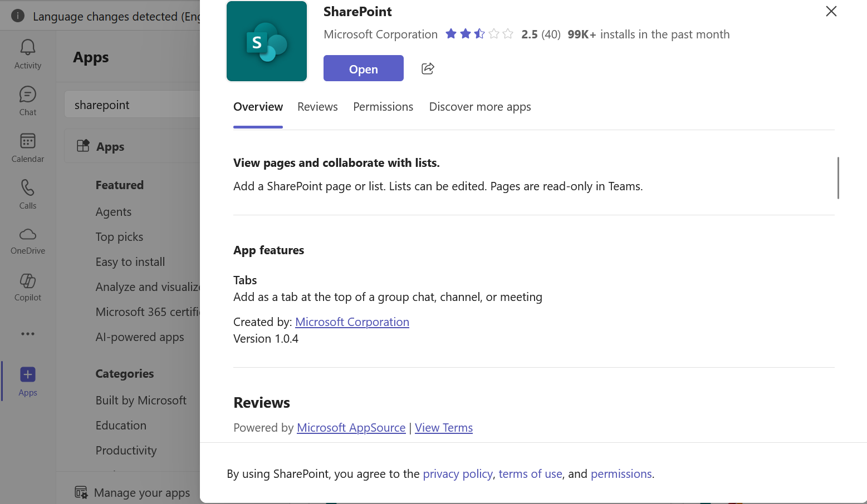Image resolution: width=867 pixels, height=504 pixels.
Task: Open the View Terms link
Action: point(444,428)
